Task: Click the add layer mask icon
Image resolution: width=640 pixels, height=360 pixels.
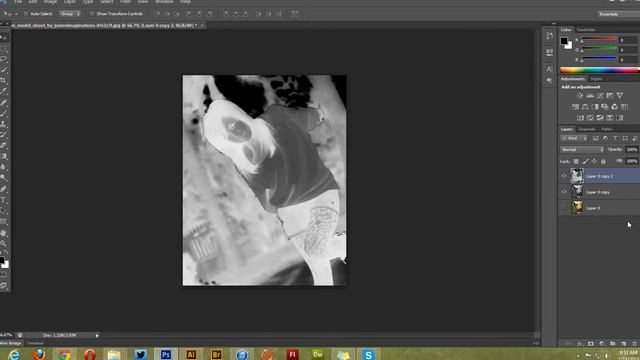Action: [591, 344]
